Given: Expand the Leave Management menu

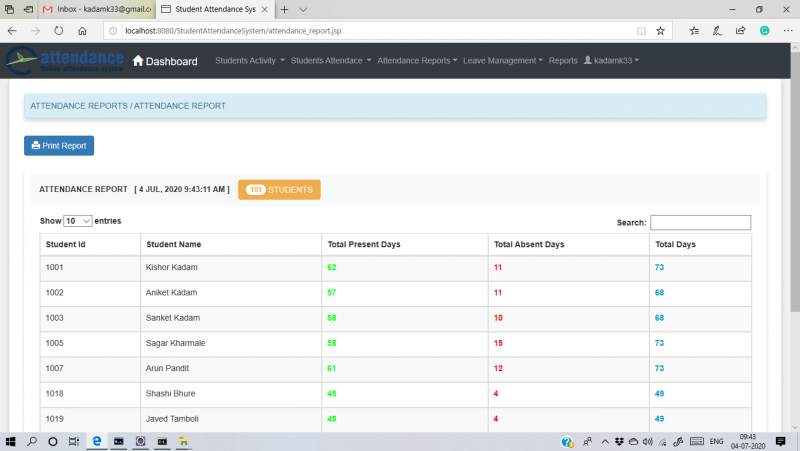Looking at the screenshot, I should [503, 61].
